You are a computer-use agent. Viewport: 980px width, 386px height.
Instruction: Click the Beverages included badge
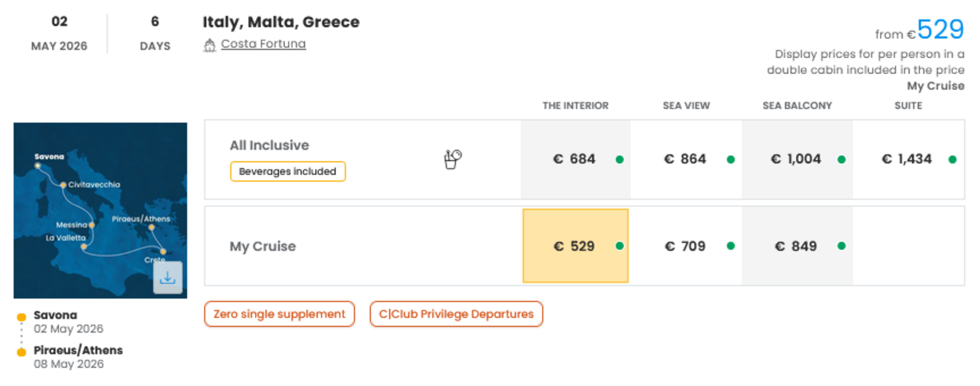click(287, 171)
